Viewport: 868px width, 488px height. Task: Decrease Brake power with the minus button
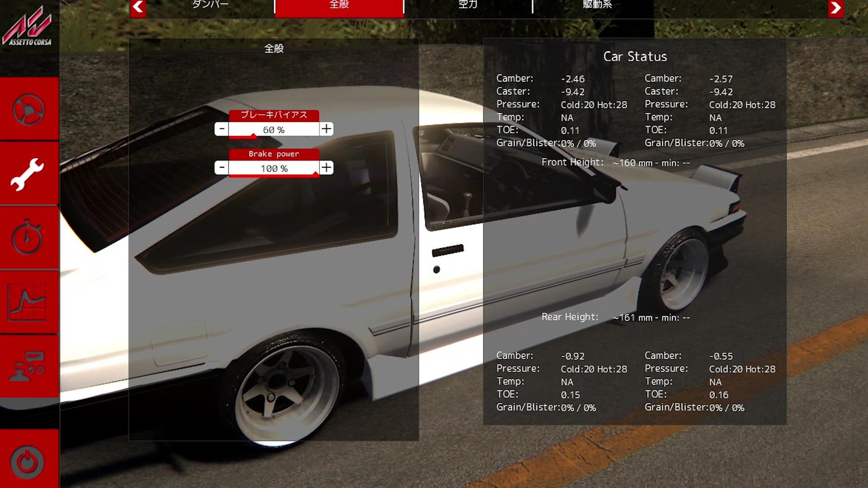click(222, 168)
